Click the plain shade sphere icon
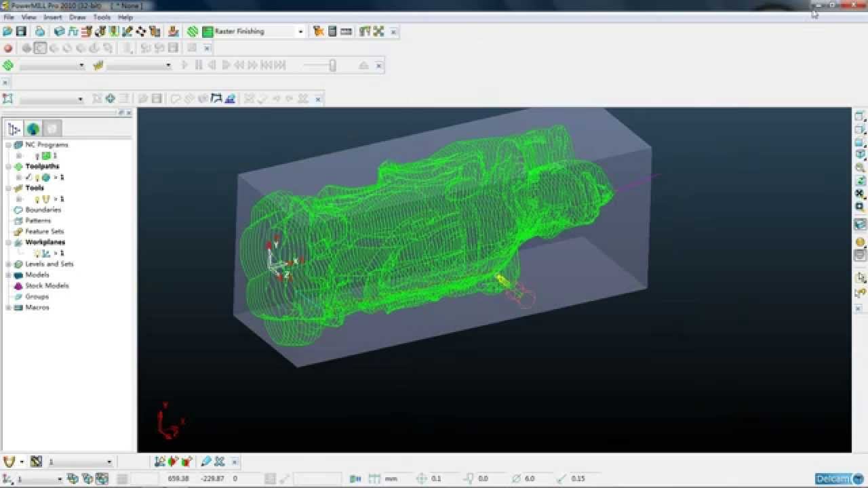 tap(860, 242)
